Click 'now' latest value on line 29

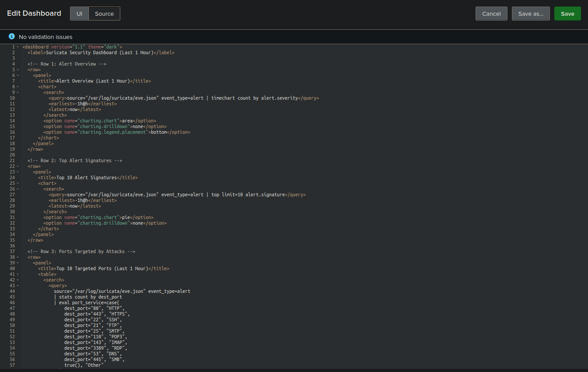[73, 206]
